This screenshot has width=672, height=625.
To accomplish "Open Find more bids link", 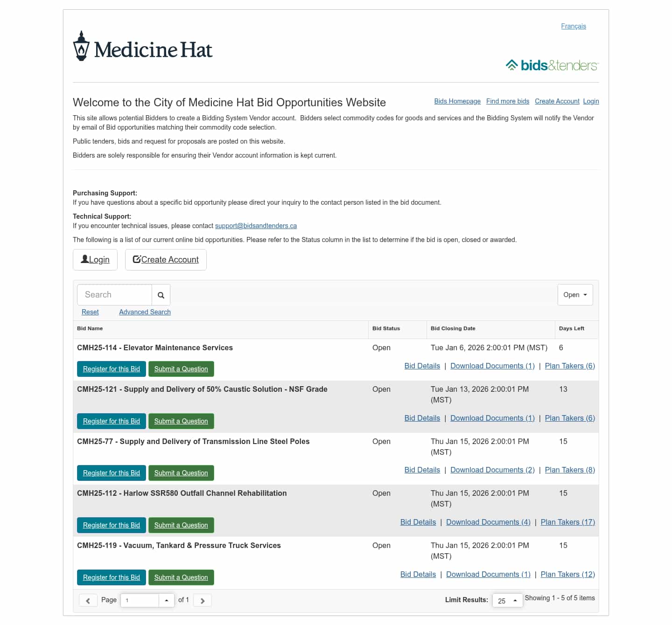I will point(507,101).
